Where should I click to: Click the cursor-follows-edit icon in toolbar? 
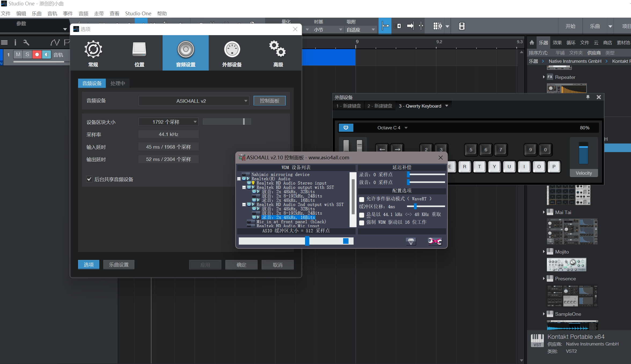click(x=397, y=26)
